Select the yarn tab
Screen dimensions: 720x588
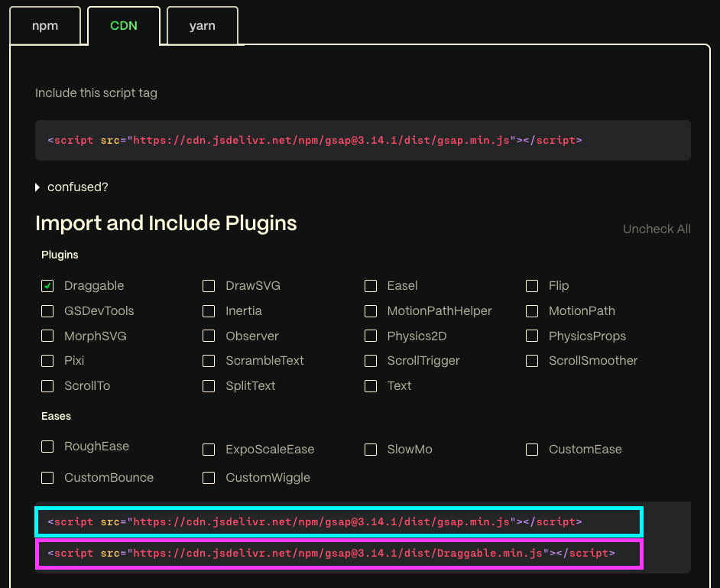[x=202, y=26]
